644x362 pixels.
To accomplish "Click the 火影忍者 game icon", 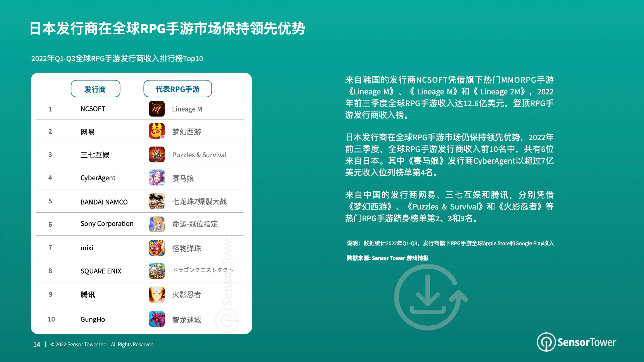I will click(157, 295).
